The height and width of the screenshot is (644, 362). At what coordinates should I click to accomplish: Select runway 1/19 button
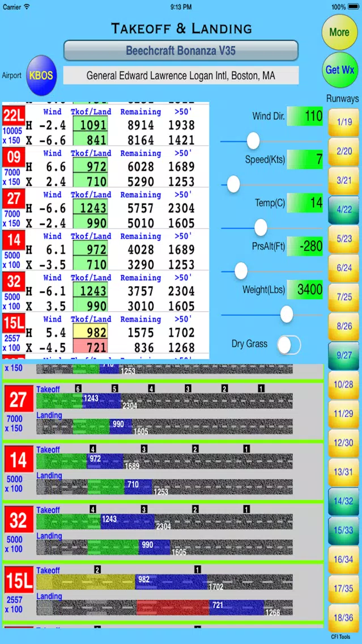(344, 122)
